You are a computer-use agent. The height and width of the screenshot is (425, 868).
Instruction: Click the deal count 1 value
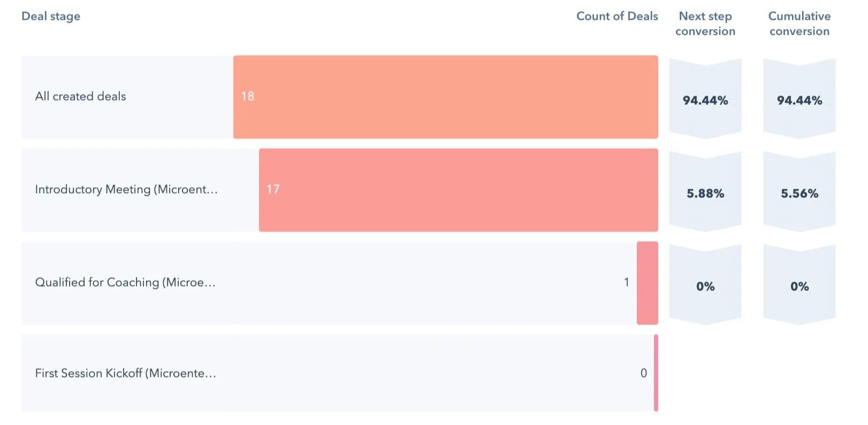click(627, 282)
